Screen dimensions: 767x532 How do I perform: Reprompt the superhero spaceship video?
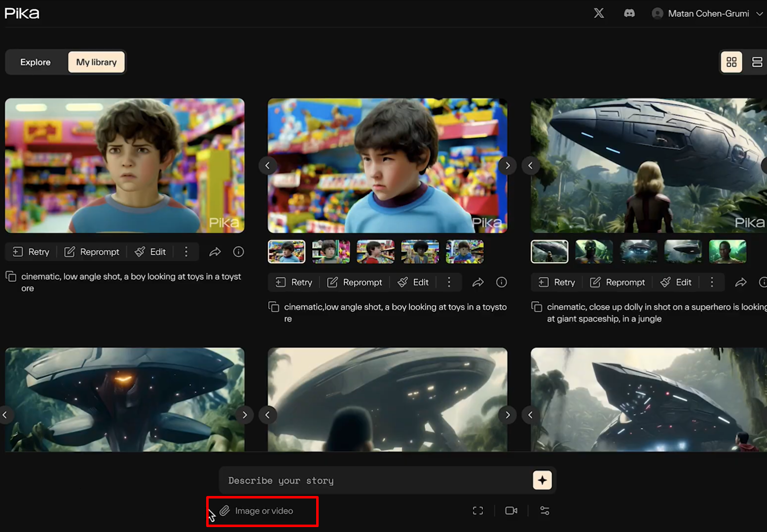click(x=617, y=282)
